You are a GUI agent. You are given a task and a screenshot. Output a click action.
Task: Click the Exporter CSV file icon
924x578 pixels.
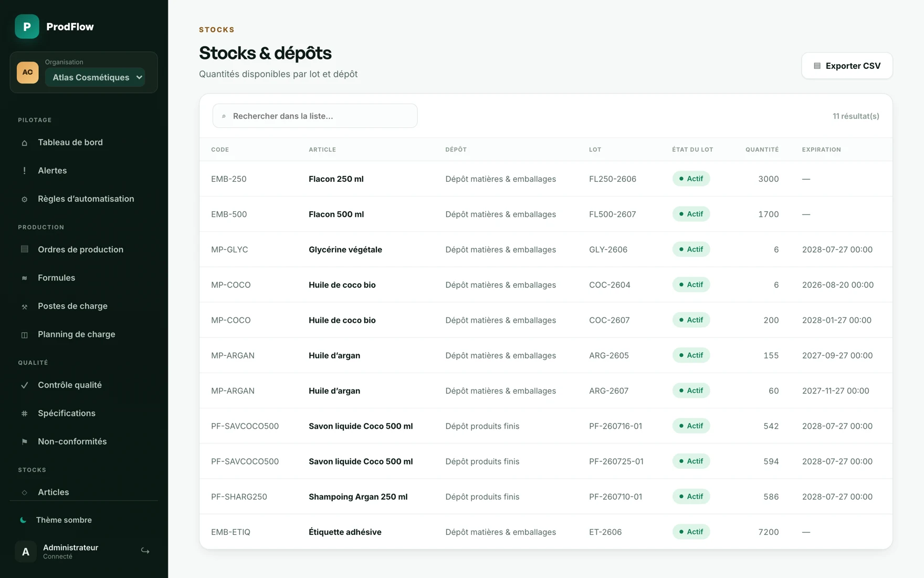click(817, 66)
